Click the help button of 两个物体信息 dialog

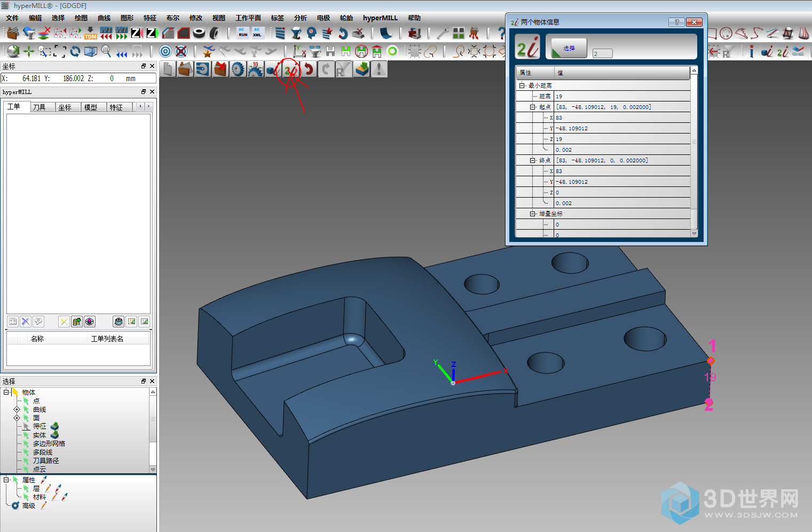click(676, 22)
